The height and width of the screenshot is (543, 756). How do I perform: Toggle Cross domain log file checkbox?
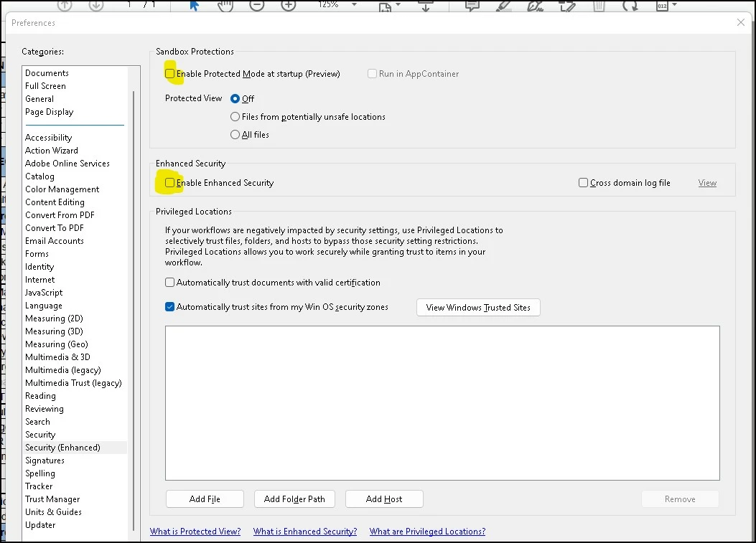coord(584,183)
